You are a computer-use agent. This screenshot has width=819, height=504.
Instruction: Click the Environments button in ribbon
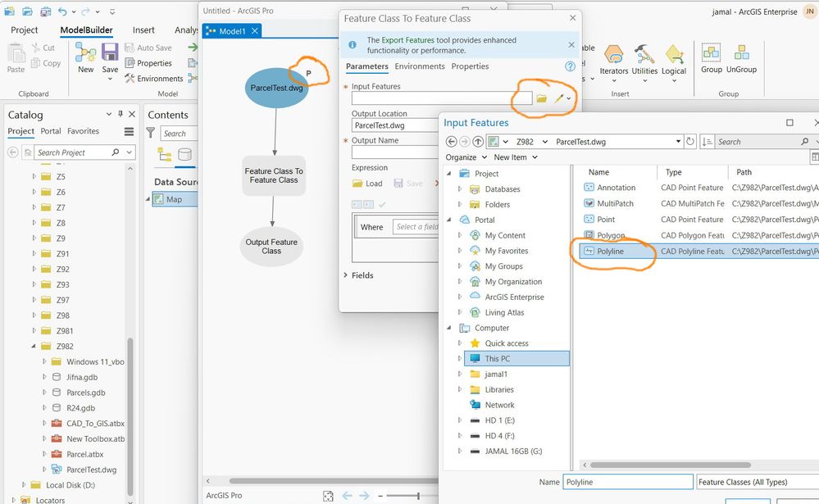click(153, 79)
